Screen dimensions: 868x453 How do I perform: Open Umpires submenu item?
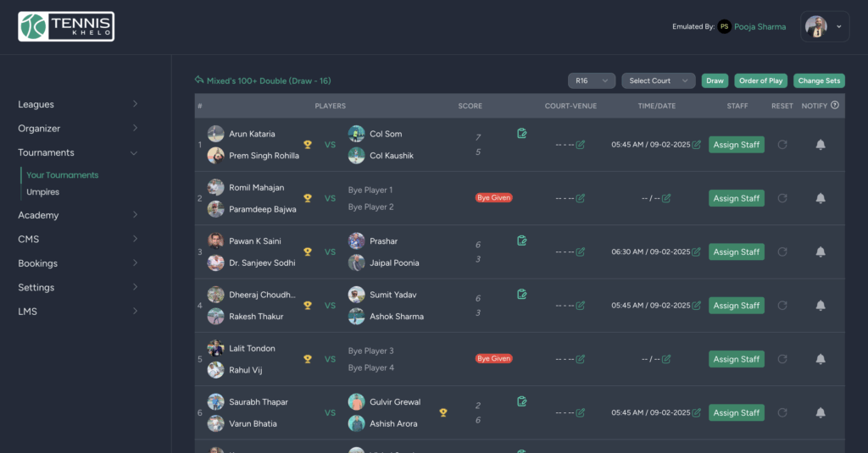pyautogui.click(x=42, y=192)
